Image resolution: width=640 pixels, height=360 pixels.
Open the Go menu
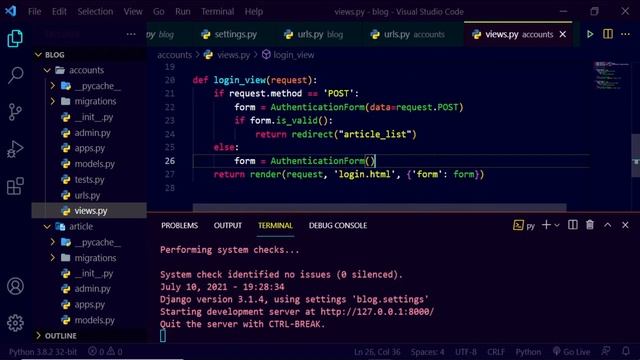pos(159,11)
